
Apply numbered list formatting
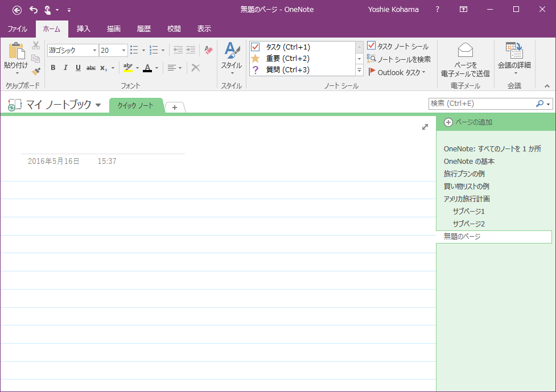[x=154, y=50]
